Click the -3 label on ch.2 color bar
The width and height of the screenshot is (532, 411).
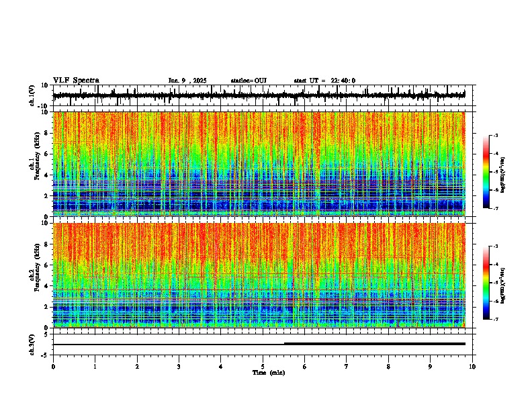pyautogui.click(x=495, y=246)
